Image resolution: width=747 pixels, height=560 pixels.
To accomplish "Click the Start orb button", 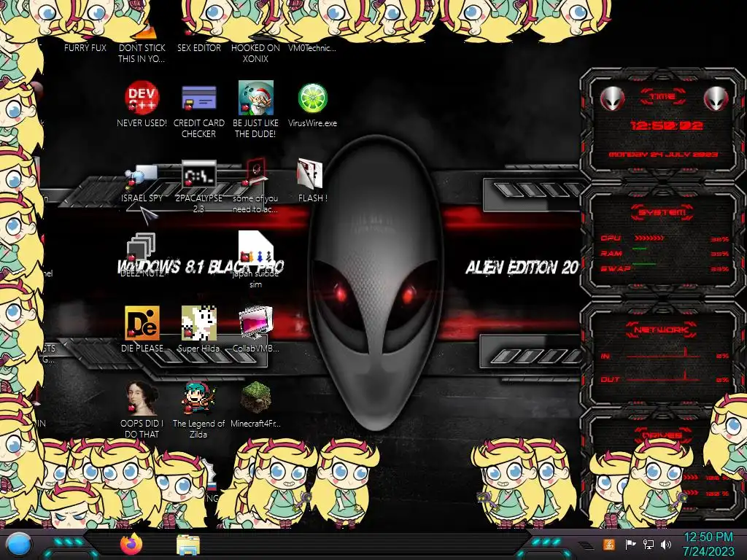I will click(19, 545).
